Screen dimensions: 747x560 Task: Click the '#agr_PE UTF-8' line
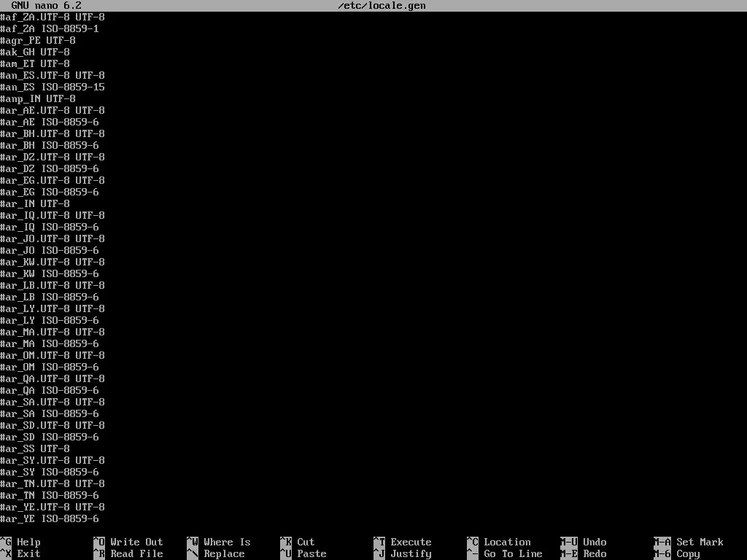[38, 41]
